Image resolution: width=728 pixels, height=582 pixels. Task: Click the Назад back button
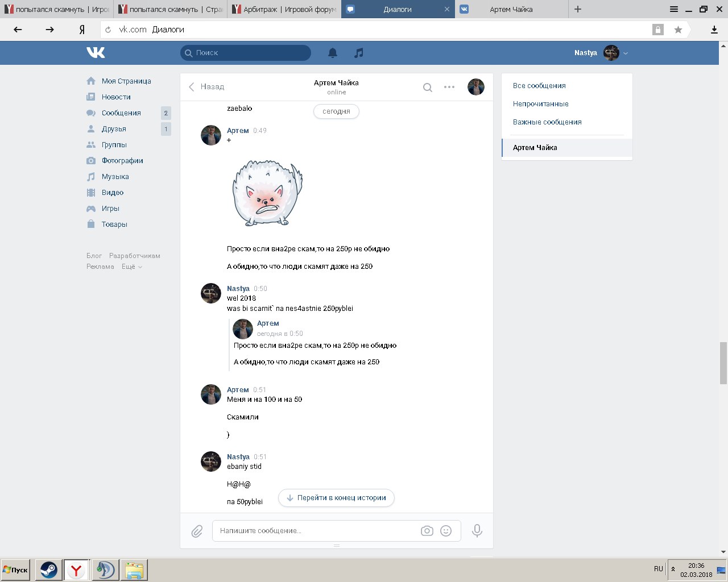[x=206, y=87]
